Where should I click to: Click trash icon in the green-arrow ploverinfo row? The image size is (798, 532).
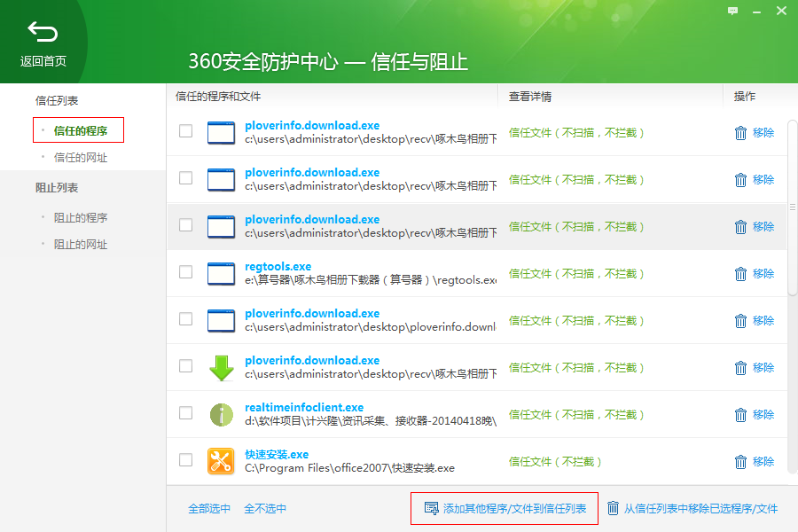(740, 368)
